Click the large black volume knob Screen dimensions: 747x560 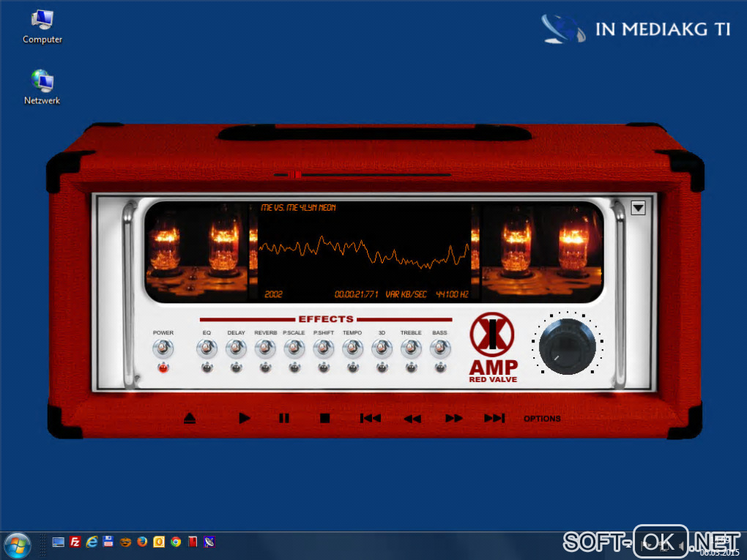[x=567, y=347]
